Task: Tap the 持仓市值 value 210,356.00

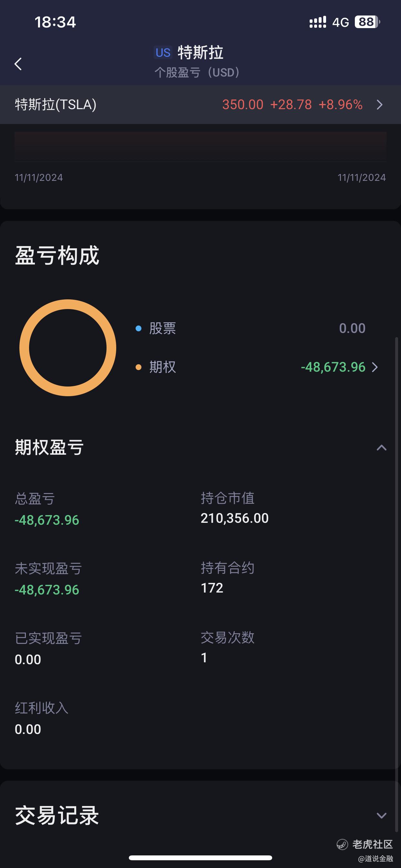Action: click(x=234, y=518)
